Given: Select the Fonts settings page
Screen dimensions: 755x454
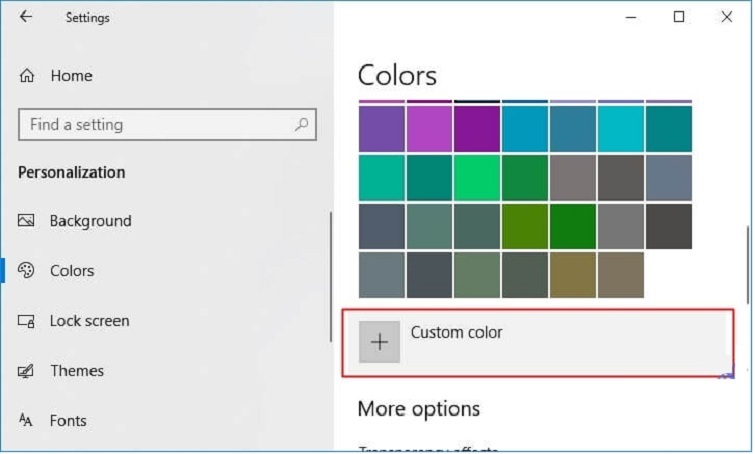Looking at the screenshot, I should click(x=68, y=421).
